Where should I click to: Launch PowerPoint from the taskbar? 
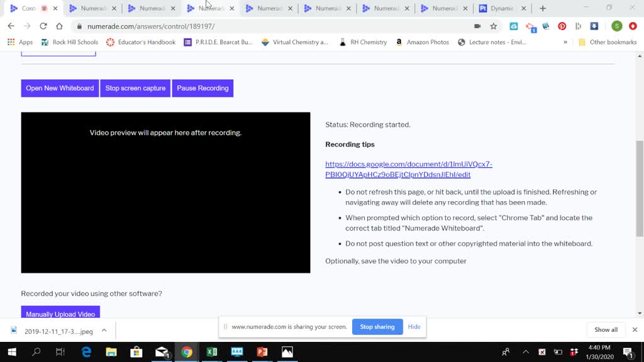point(262,352)
